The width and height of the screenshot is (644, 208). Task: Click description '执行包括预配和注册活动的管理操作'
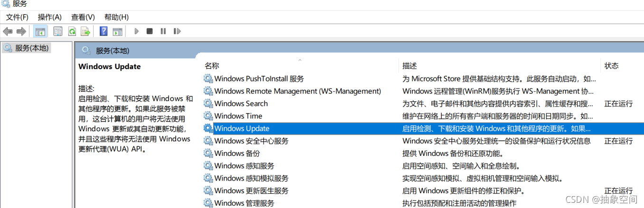pyautogui.click(x=459, y=203)
